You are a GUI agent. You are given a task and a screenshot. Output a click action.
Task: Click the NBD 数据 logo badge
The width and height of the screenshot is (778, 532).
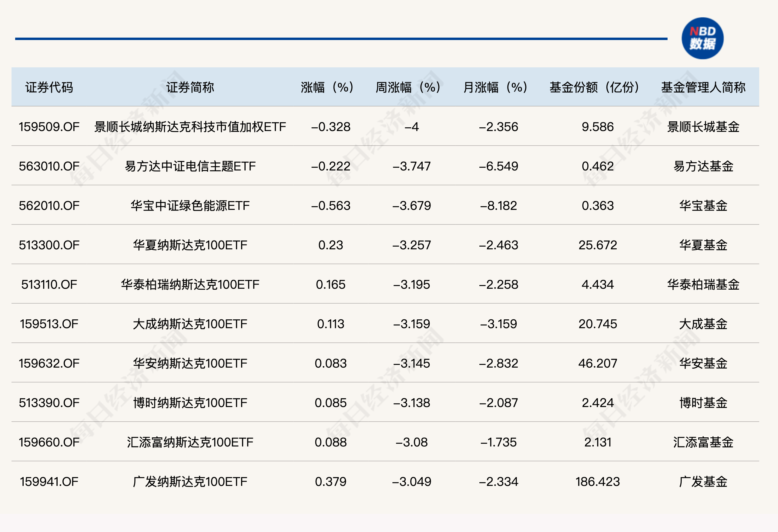click(x=702, y=38)
